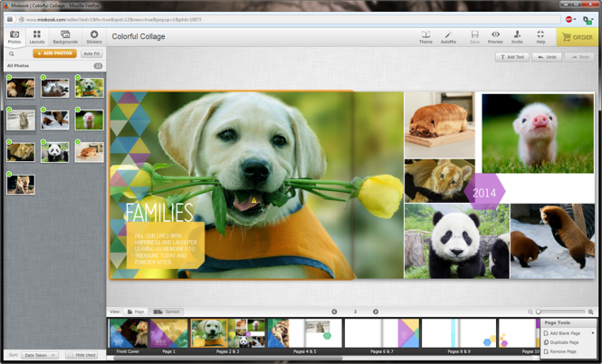Click the zoom out magnifier icon
602x364 pixels.
tap(530, 312)
